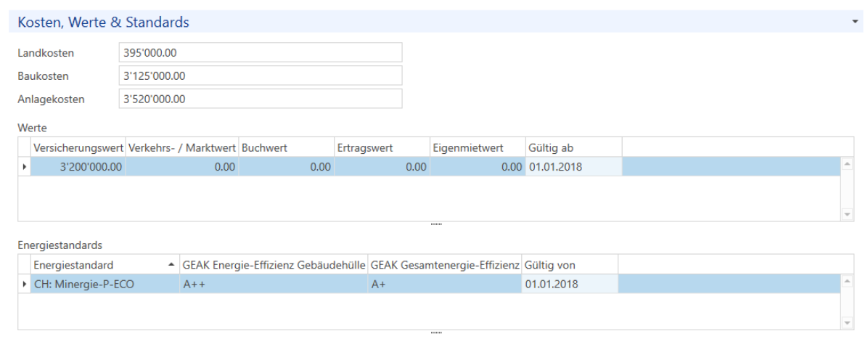This screenshot has width=868, height=339.
Task: Click the Werte table scroll up arrow
Action: click(846, 164)
